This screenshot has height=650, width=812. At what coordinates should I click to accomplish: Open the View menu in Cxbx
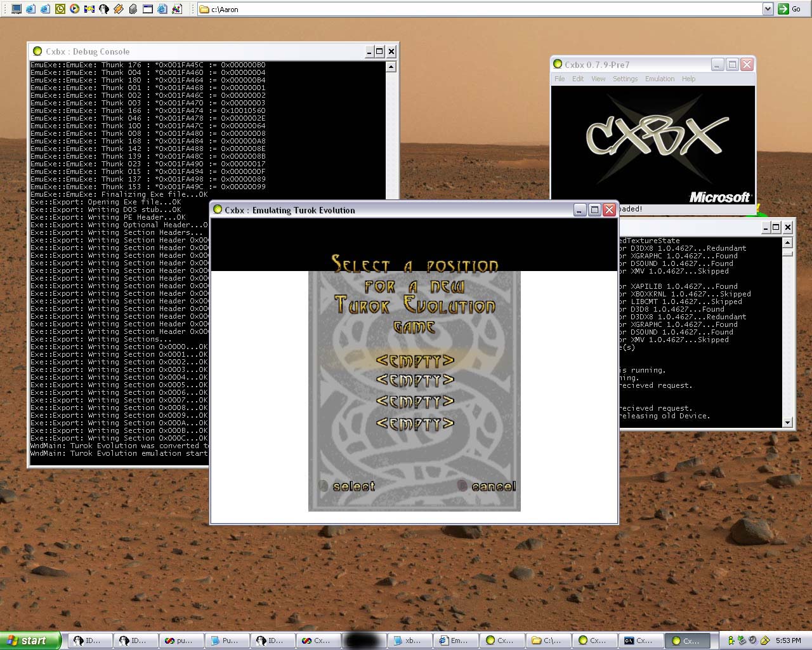pyautogui.click(x=598, y=79)
